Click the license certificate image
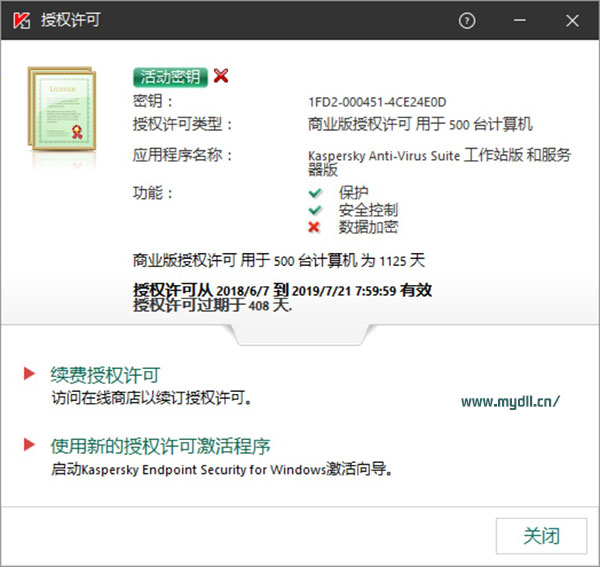The width and height of the screenshot is (600, 567). click(x=62, y=109)
